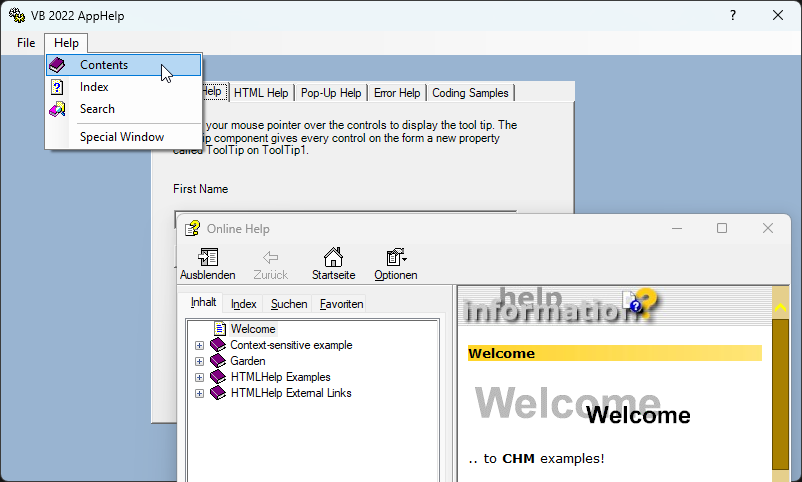This screenshot has height=482, width=802.
Task: Click the magnifier Search menu icon
Action: click(57, 109)
